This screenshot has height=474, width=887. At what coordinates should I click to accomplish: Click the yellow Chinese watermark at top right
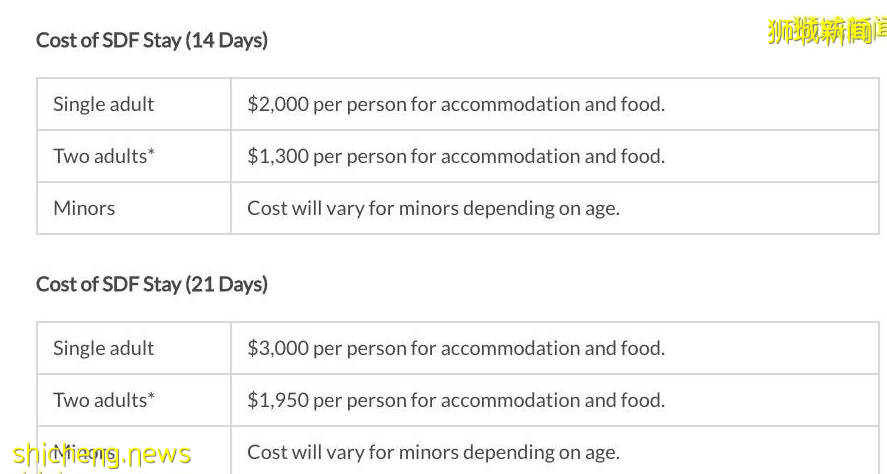pos(826,32)
